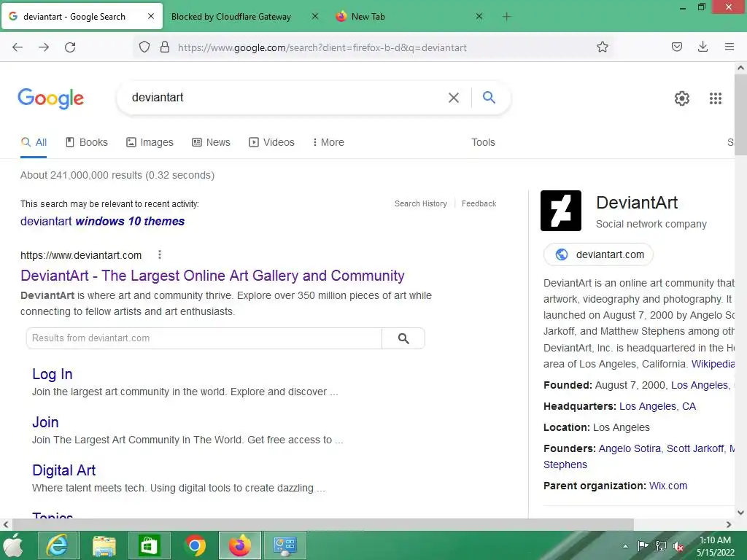This screenshot has width=747, height=560.
Task: Open the network tray icon
Action: click(x=661, y=546)
